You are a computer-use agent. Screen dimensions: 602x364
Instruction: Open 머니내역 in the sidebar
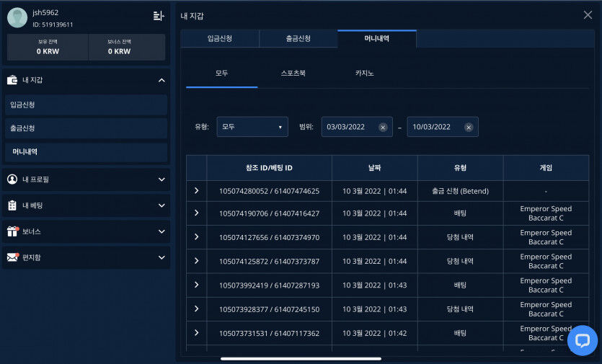[87, 152]
